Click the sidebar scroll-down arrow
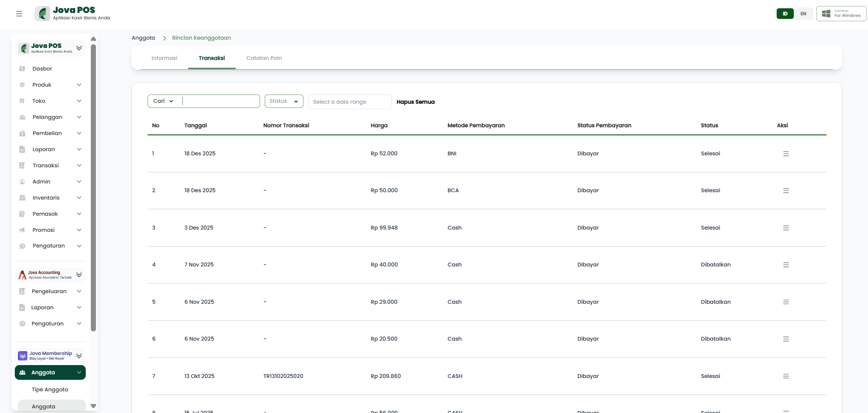The image size is (868, 413). tap(94, 406)
